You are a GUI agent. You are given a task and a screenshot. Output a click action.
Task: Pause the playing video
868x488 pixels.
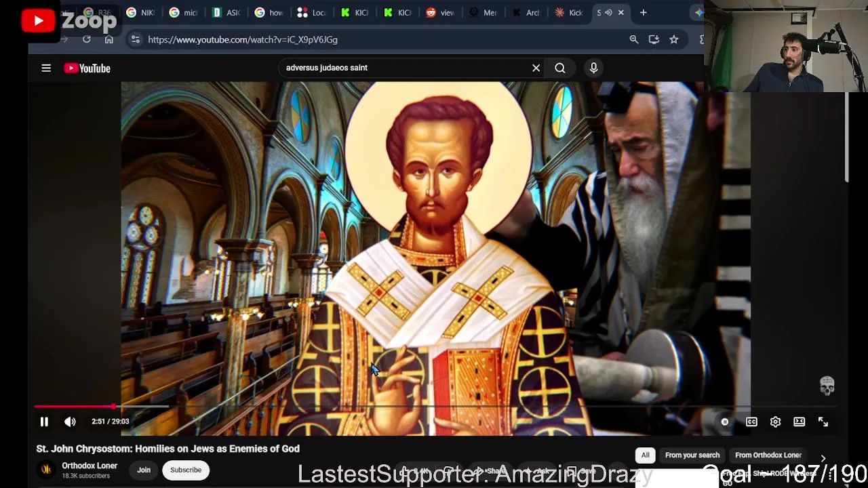[44, 422]
